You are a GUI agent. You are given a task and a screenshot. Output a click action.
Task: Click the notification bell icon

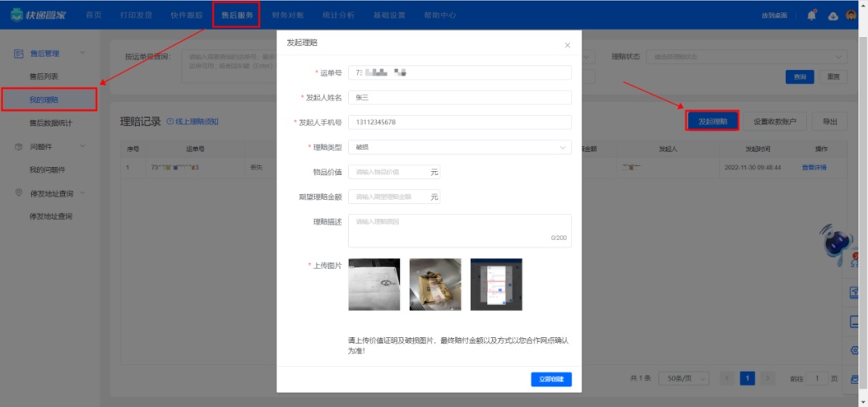click(811, 15)
